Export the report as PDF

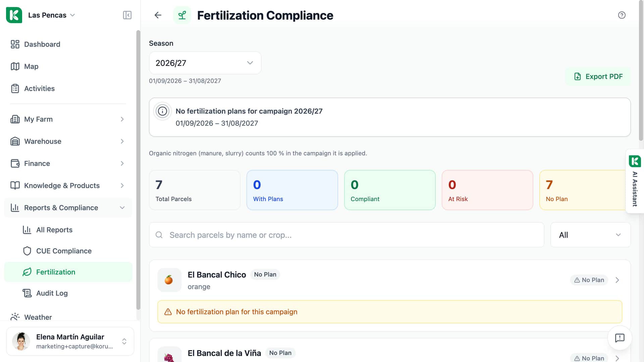pyautogui.click(x=598, y=76)
